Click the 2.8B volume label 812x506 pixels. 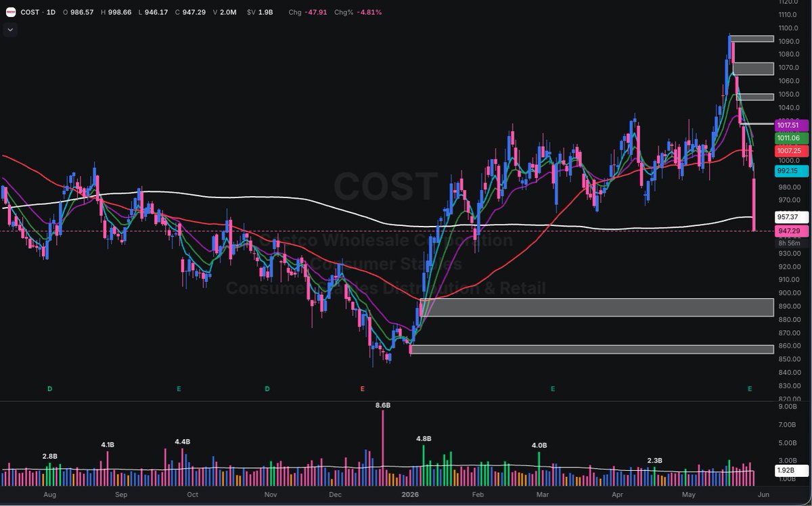tap(49, 457)
